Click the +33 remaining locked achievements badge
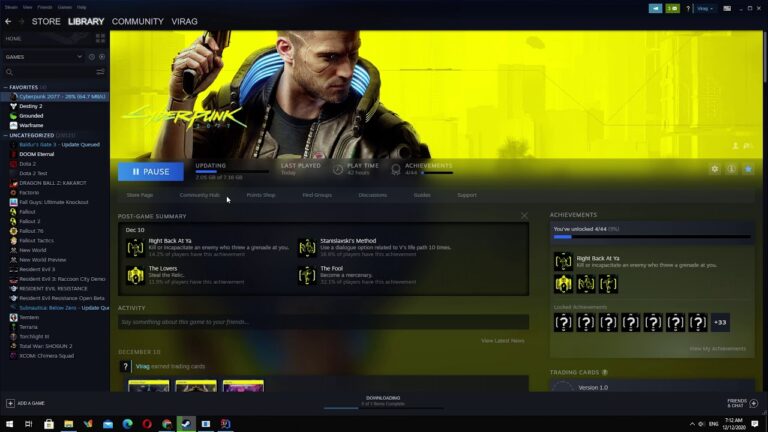Viewport: 768px width, 432px height. coord(720,322)
